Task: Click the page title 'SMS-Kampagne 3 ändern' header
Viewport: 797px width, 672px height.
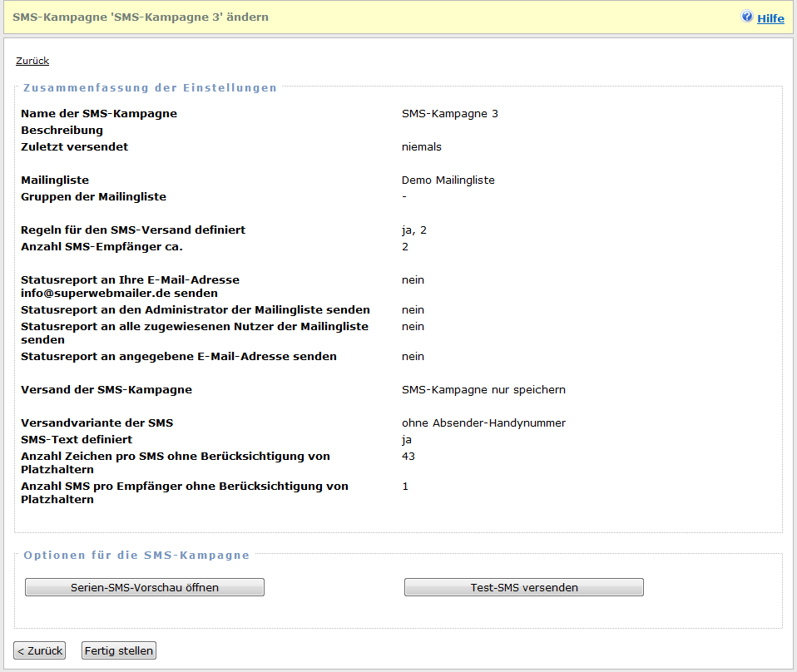Action: click(x=141, y=17)
